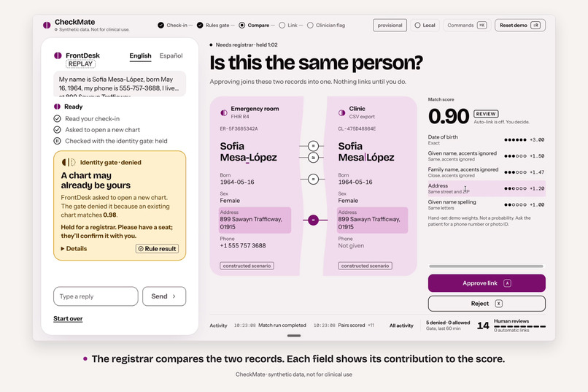Approve the record link
Viewport: 588px width, 392px height.
coord(487,283)
